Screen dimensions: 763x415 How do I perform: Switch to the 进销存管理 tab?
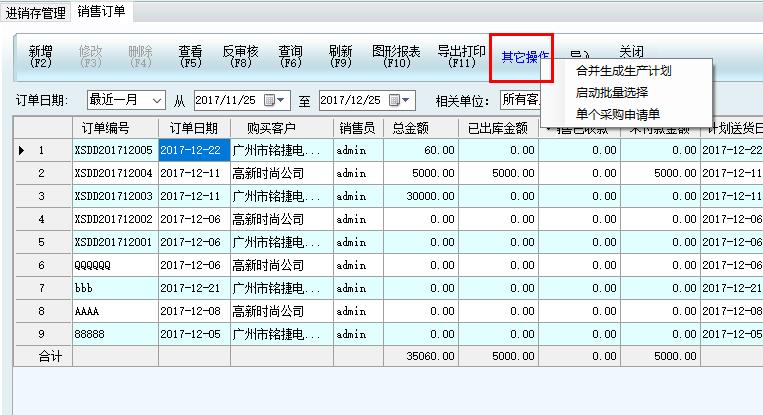pos(35,12)
